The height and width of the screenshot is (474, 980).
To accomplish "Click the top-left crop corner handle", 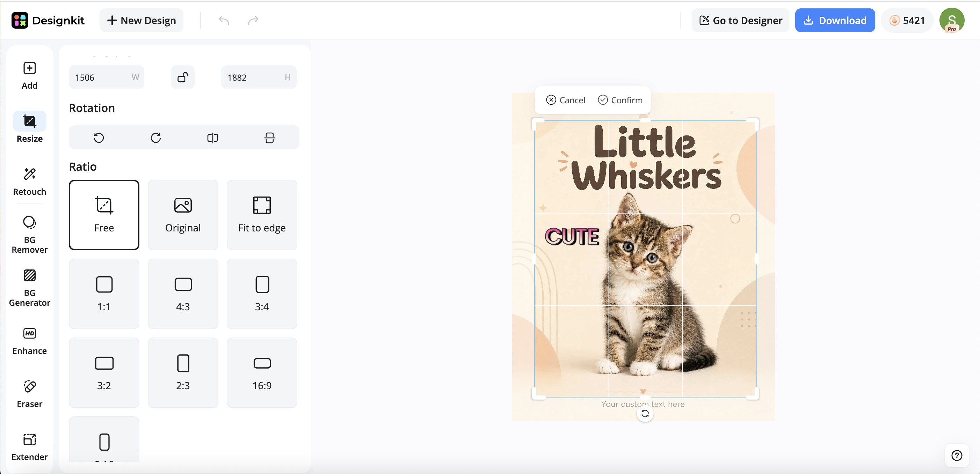I will 536,123.
